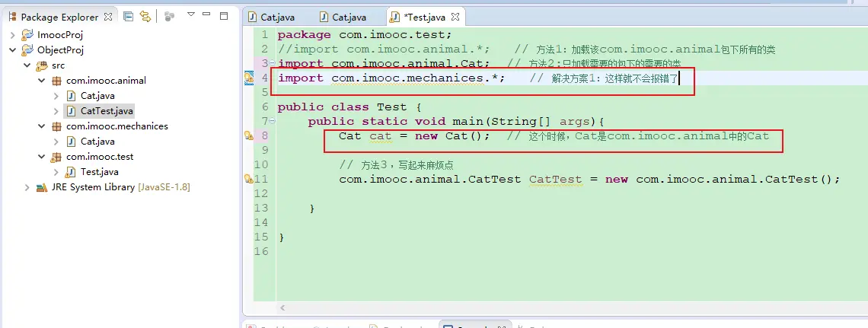Close the *Test.java editor tab
This screenshot has width=868, height=328.
455,17
